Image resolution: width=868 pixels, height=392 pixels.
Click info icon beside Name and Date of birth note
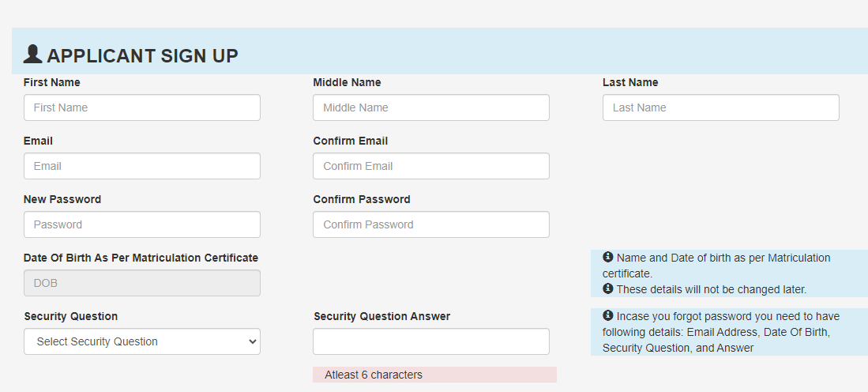point(608,257)
